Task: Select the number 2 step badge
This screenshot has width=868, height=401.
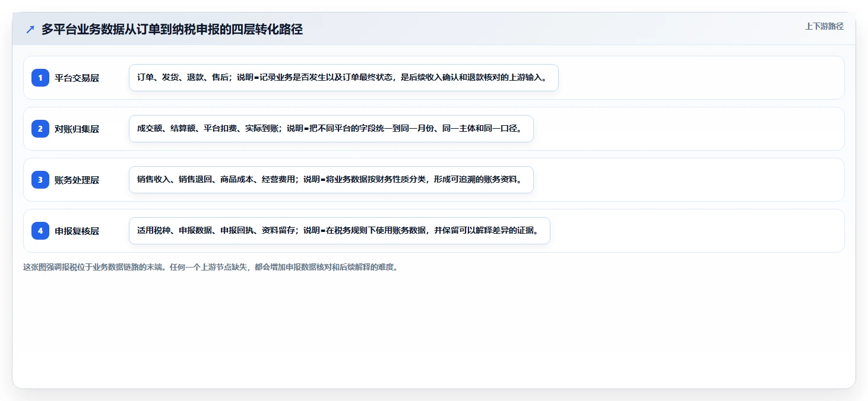Action: [x=40, y=129]
